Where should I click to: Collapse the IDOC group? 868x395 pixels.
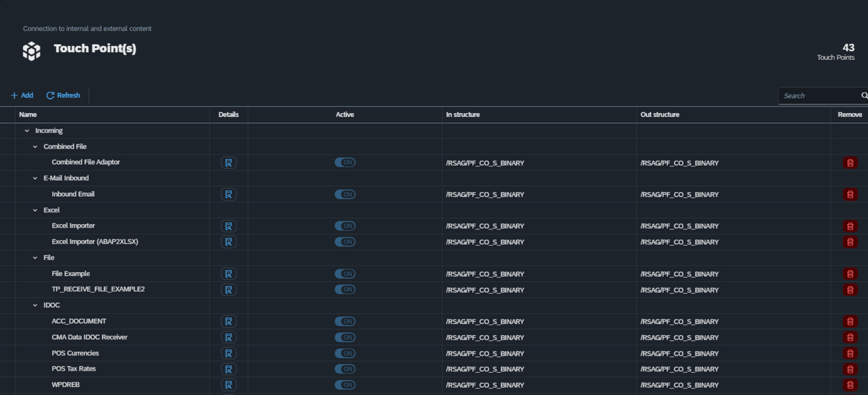[36, 306]
